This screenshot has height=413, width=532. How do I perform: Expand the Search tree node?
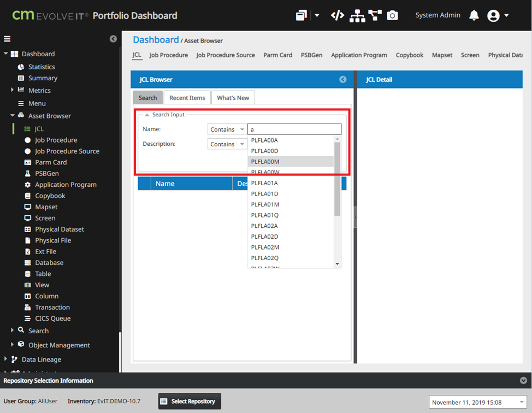point(12,330)
